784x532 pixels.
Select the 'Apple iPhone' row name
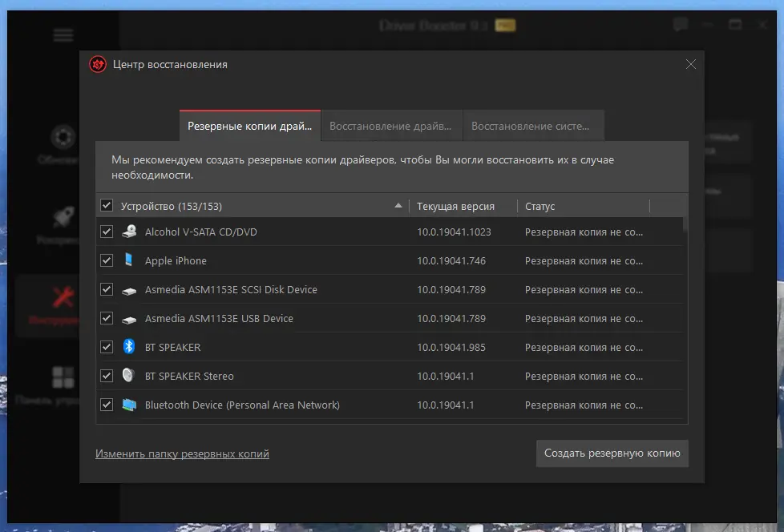[x=176, y=260]
